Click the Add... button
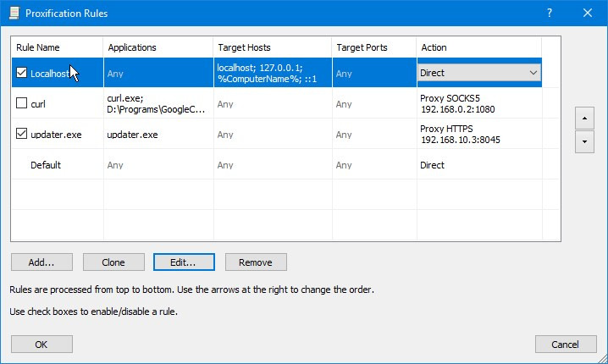The image size is (608, 364). point(41,262)
